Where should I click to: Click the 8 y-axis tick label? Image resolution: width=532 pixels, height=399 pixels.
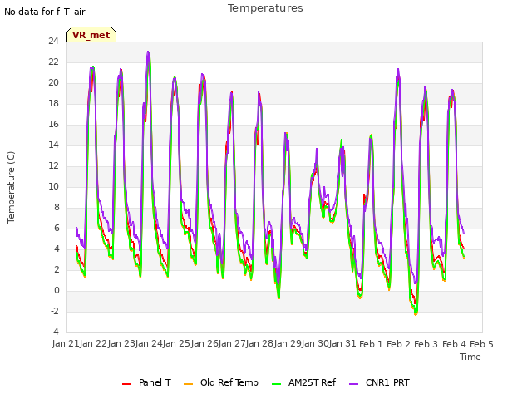click(57, 207)
